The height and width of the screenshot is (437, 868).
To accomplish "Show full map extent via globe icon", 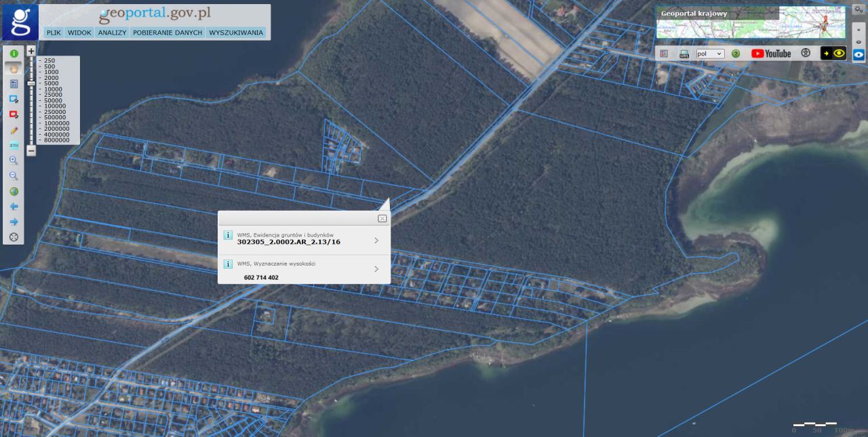I will (14, 192).
